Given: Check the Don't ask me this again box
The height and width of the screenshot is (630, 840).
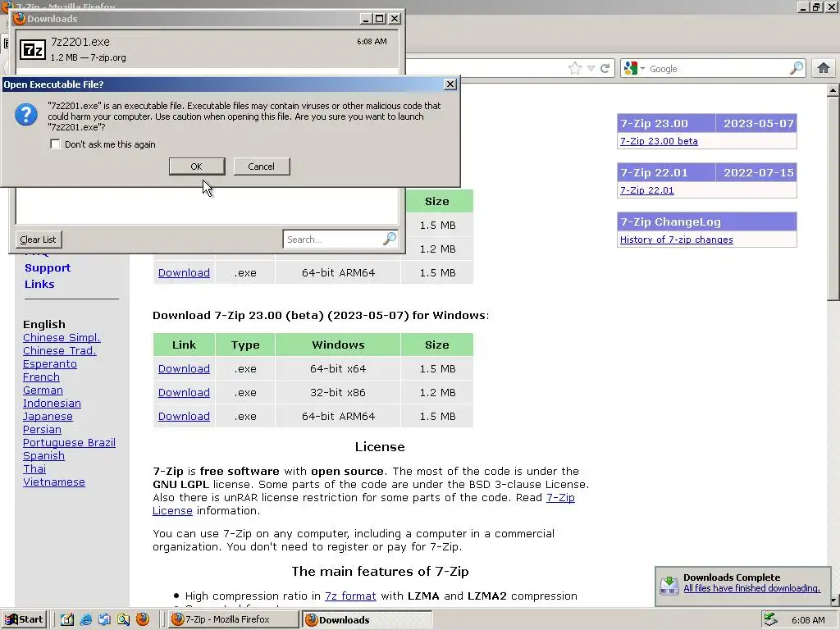Looking at the screenshot, I should coord(55,144).
